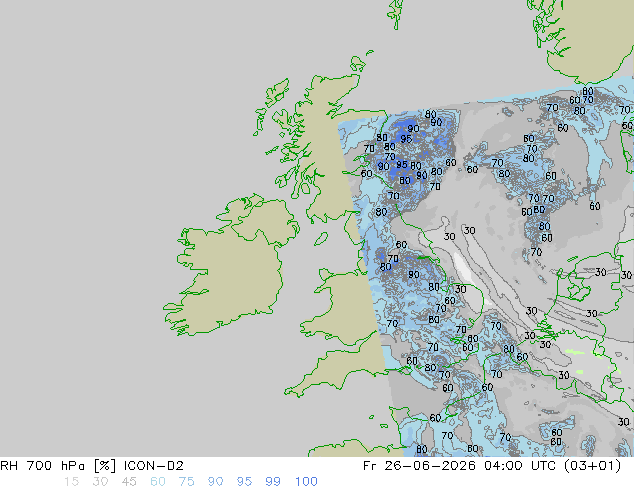The image size is (634, 490).
Task: Select the legend value 45
Action: click(129, 482)
